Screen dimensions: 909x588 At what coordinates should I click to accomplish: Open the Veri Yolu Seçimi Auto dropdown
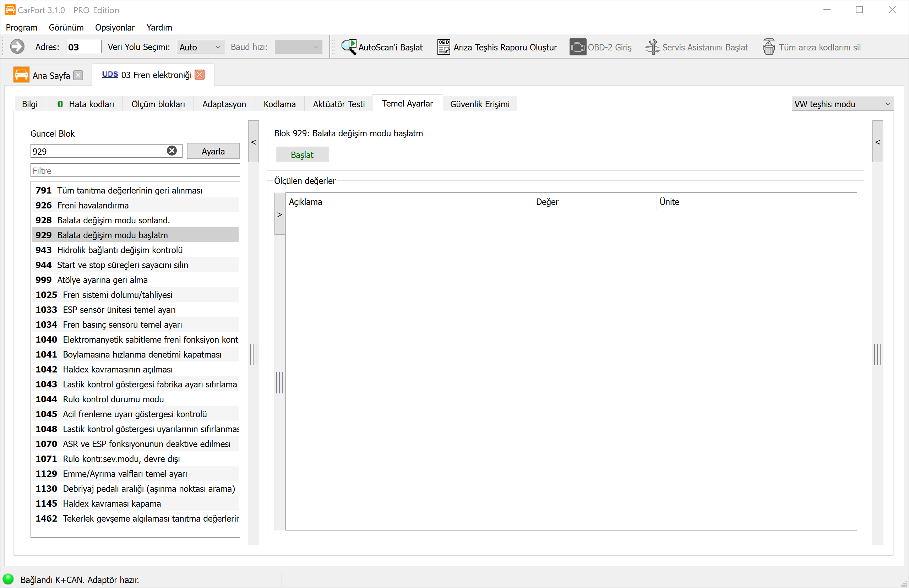(x=200, y=47)
